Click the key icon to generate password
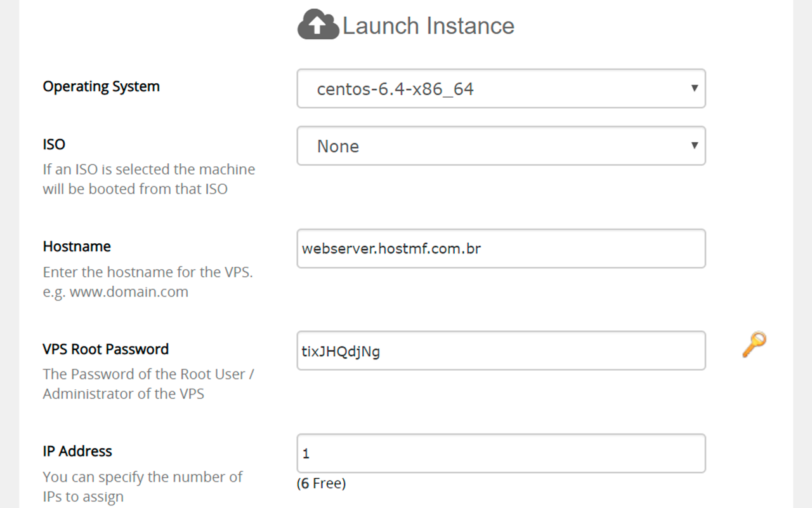 754,344
